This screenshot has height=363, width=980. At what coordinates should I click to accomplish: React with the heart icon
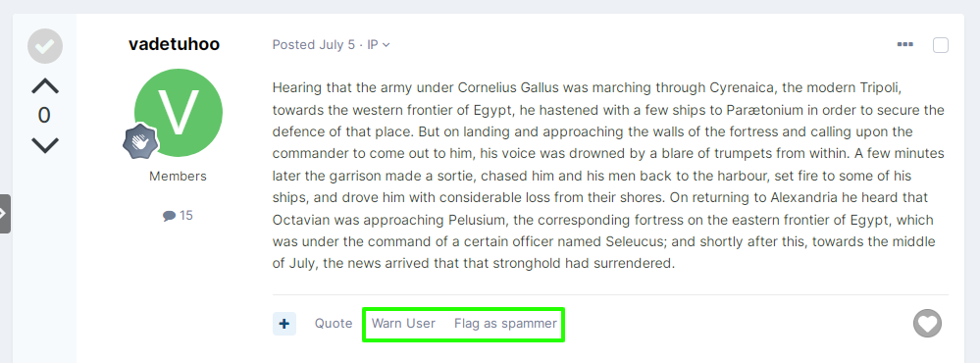point(927,324)
